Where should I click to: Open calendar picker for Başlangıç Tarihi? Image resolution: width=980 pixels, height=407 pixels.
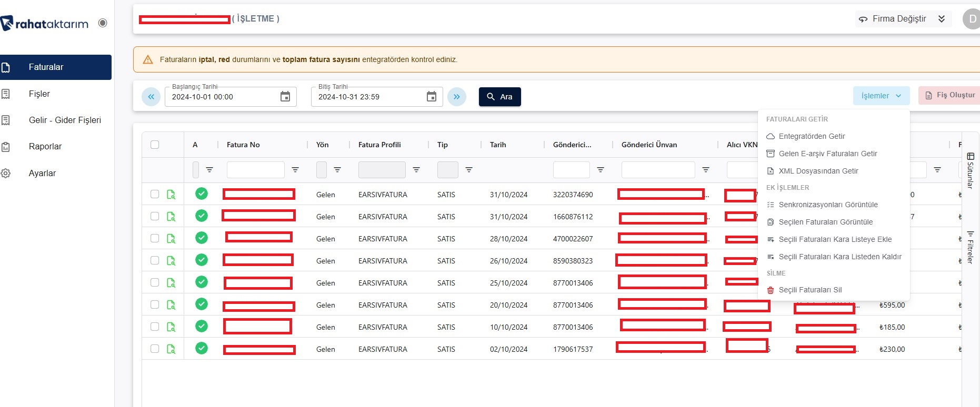pyautogui.click(x=285, y=97)
